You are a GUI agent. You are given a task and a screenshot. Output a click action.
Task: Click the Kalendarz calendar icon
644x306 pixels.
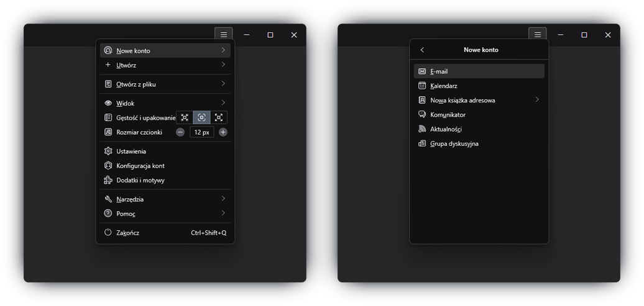pos(422,86)
